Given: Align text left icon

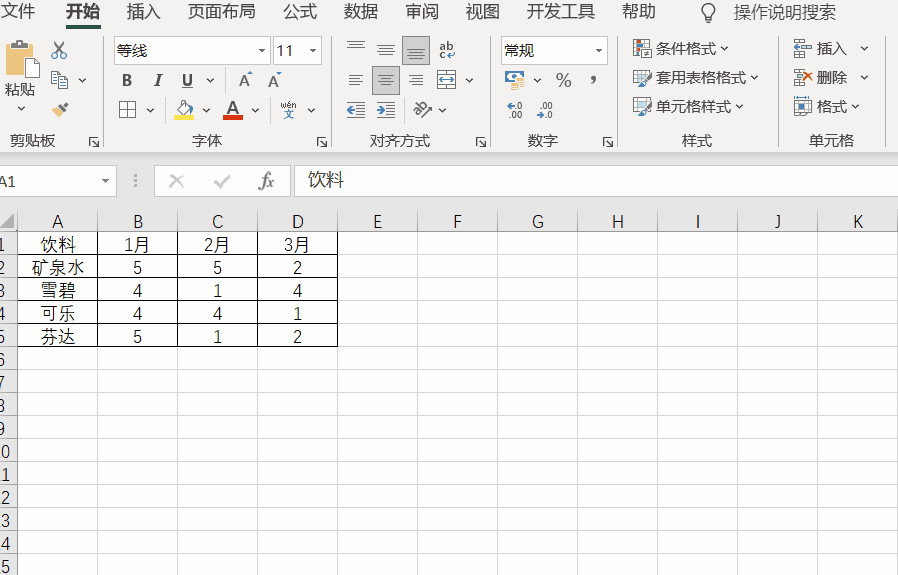Looking at the screenshot, I should [356, 80].
